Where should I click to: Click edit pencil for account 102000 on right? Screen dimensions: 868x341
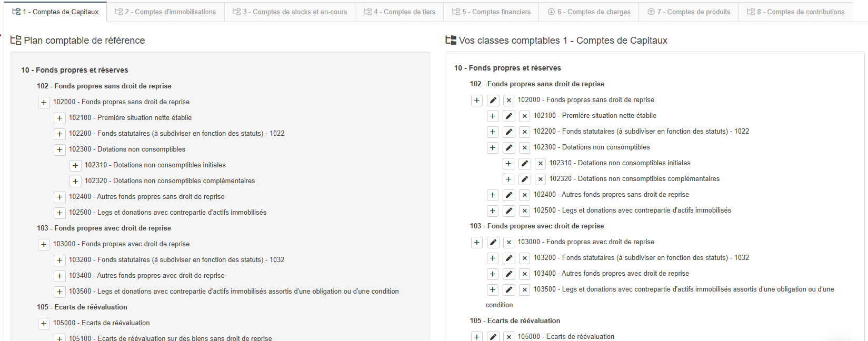[493, 101]
